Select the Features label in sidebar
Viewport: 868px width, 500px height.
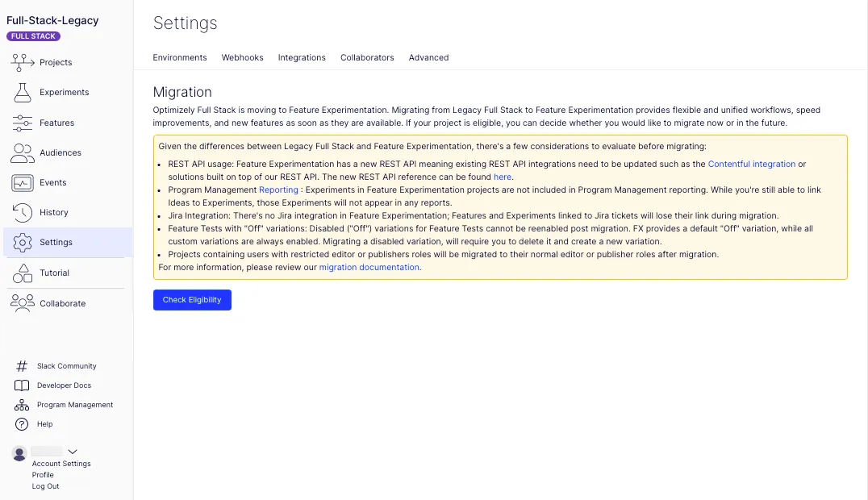pos(57,123)
